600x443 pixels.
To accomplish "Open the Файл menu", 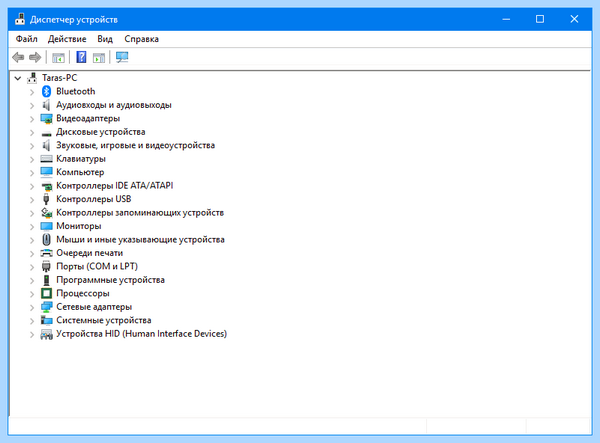I will coord(26,39).
